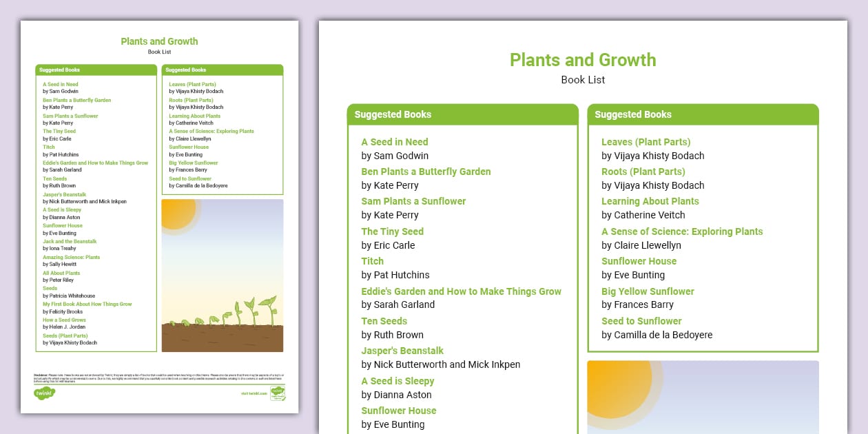Click 'How a Seed Grows' in small page
Viewport: 868px width, 434px height.
tap(64, 320)
